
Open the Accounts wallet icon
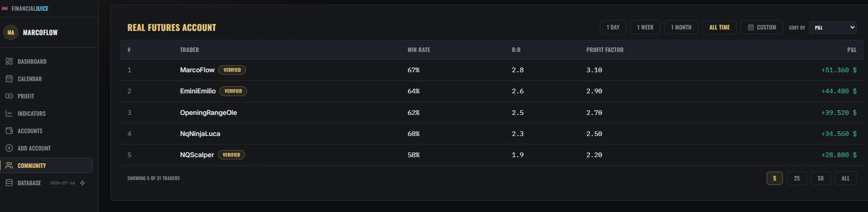pos(9,131)
